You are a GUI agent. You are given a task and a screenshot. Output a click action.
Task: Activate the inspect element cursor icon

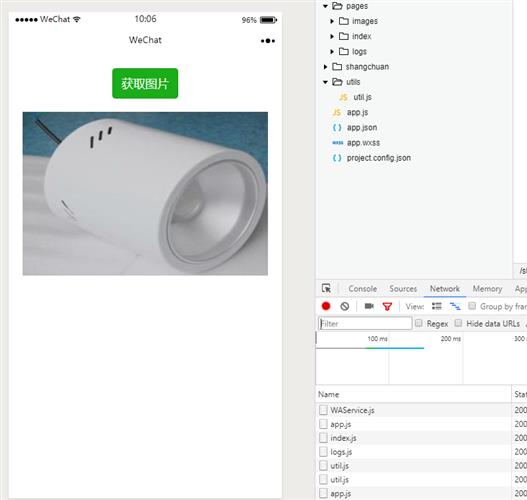(x=326, y=288)
